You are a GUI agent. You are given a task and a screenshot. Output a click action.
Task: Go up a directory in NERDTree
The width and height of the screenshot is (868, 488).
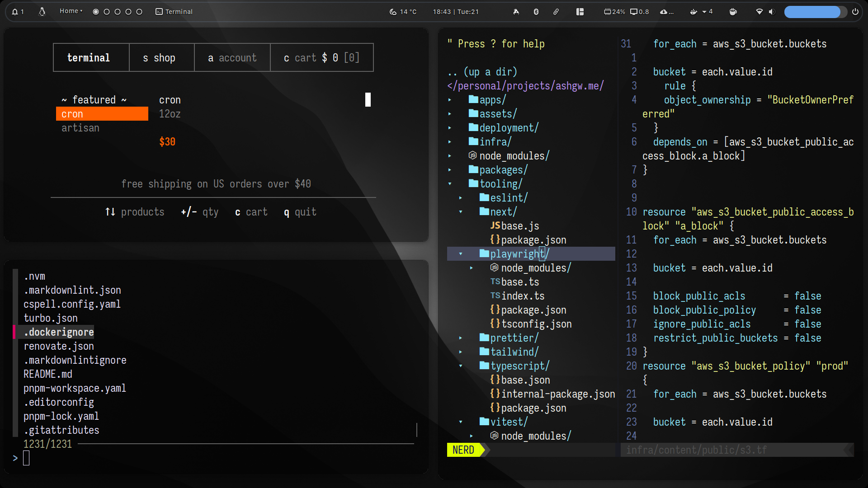(482, 72)
